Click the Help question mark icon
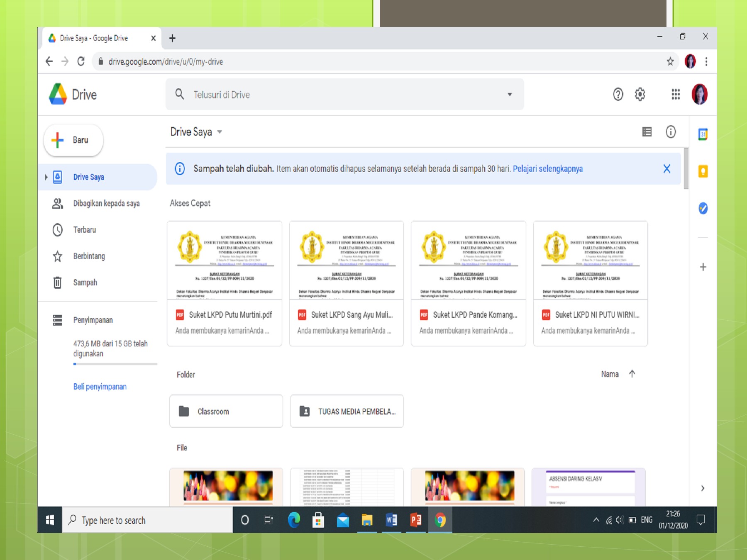Viewport: 747px width, 560px height. 618,95
